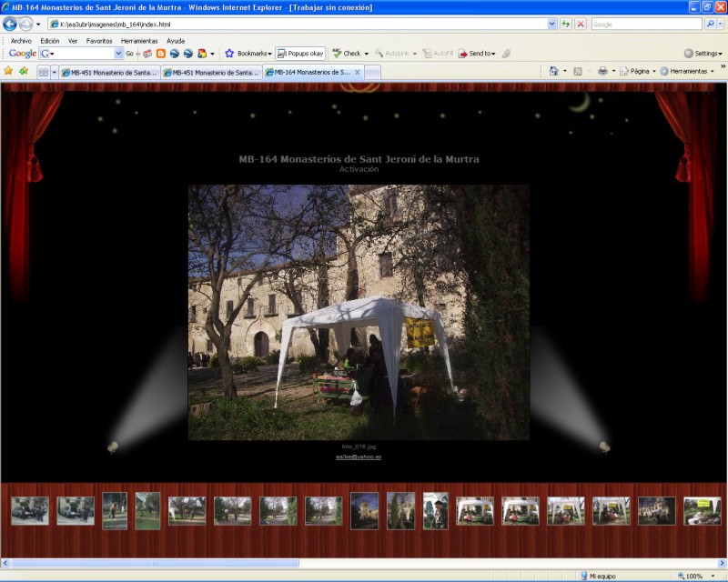This screenshot has height=582, width=728.
Task: Click the main tent photo foto_016.jpg
Action: [359, 312]
